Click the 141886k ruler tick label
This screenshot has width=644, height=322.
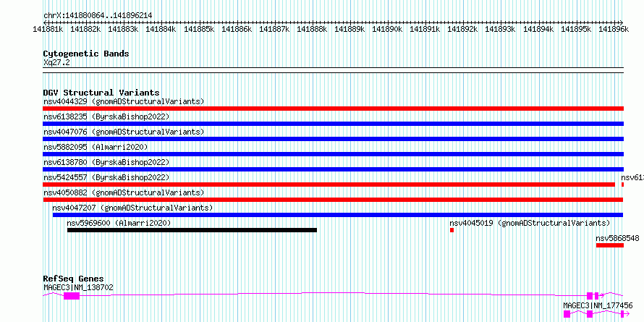[237, 29]
